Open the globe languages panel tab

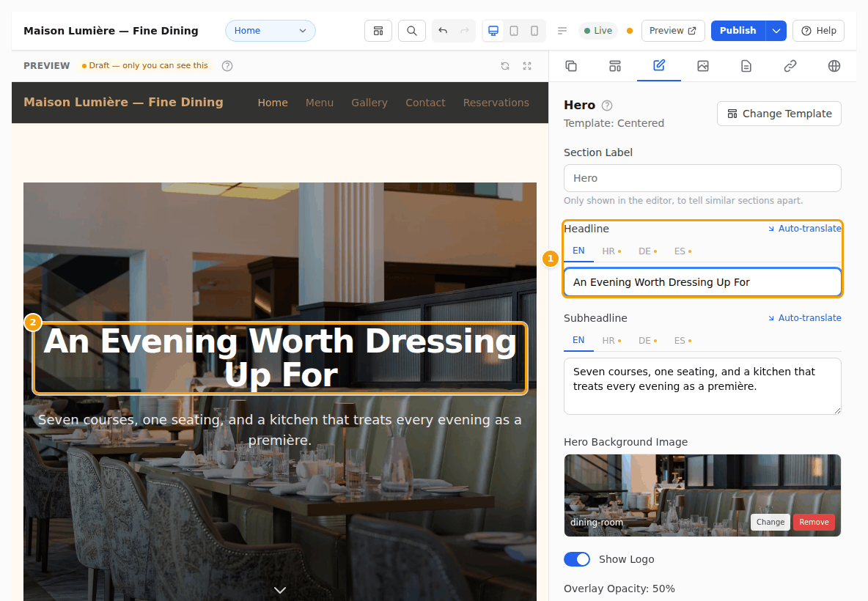[834, 66]
